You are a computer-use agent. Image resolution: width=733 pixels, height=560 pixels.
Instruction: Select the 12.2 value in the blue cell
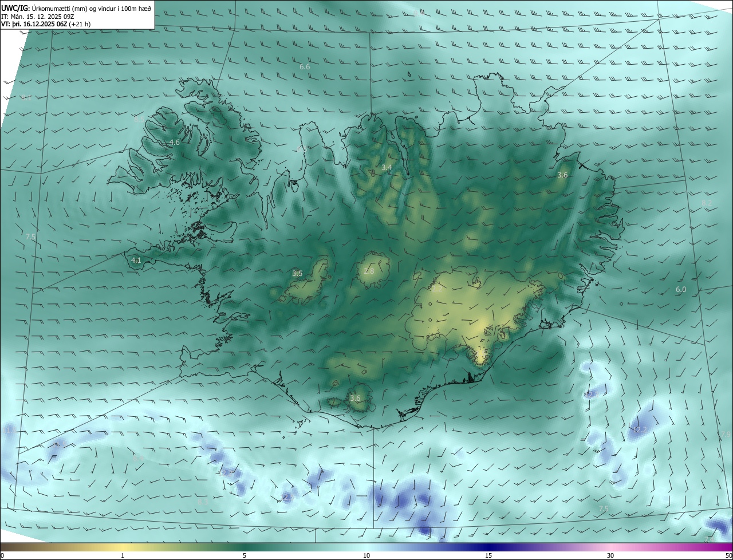[639, 429]
